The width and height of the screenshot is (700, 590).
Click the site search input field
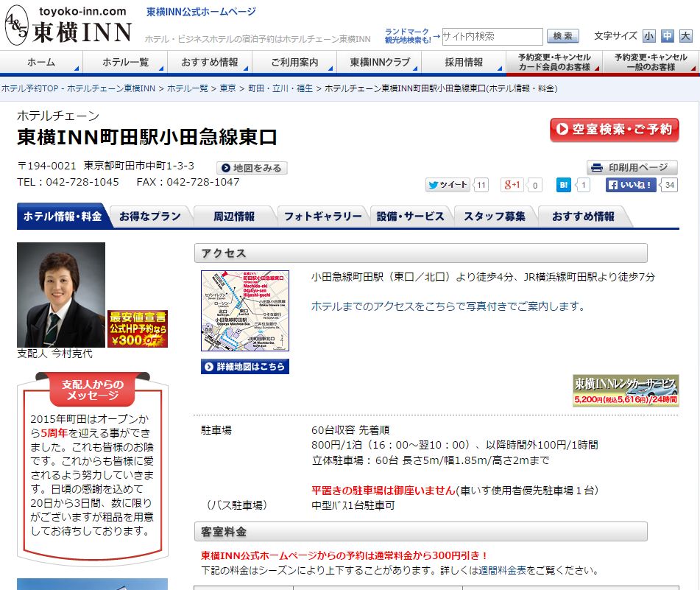coord(492,36)
